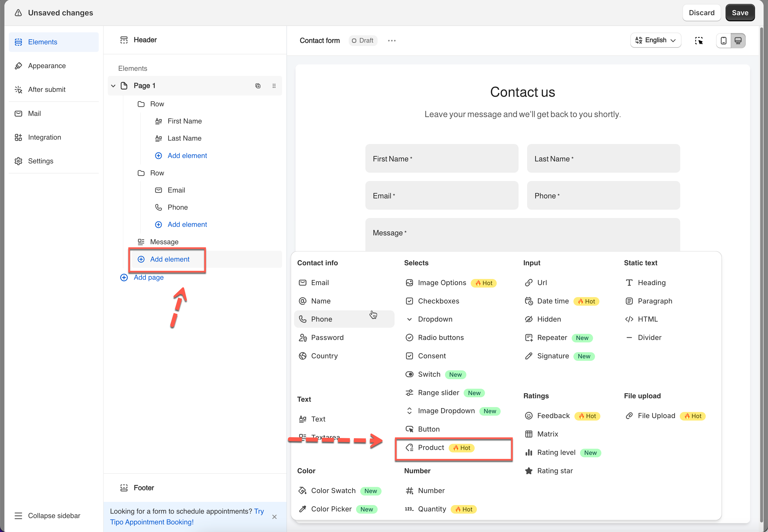Click the Save button

pos(740,13)
